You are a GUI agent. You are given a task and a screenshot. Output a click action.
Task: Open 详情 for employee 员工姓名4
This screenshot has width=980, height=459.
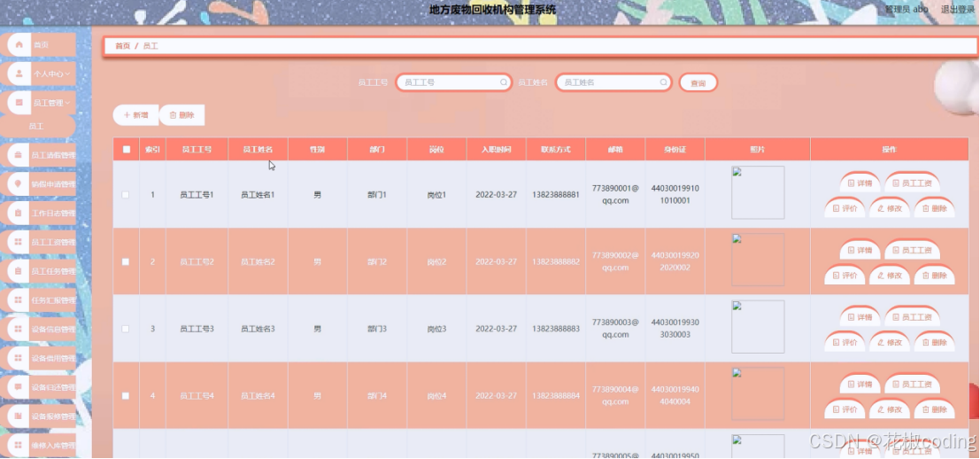[x=860, y=384]
